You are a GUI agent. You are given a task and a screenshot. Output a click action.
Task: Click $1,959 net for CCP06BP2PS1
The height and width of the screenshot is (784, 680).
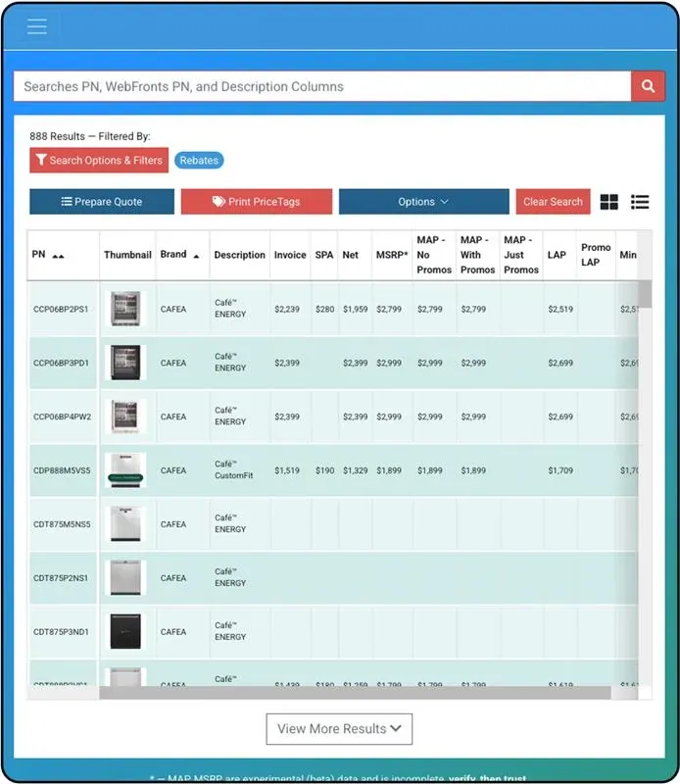(x=355, y=309)
